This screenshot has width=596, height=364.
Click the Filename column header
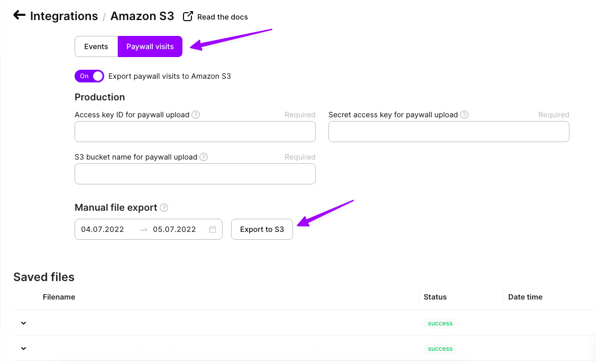tap(59, 297)
